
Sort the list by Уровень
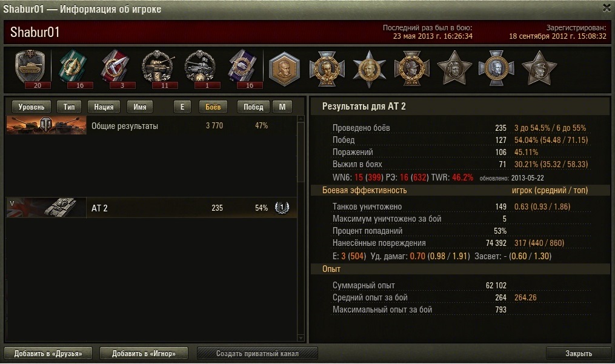[32, 107]
